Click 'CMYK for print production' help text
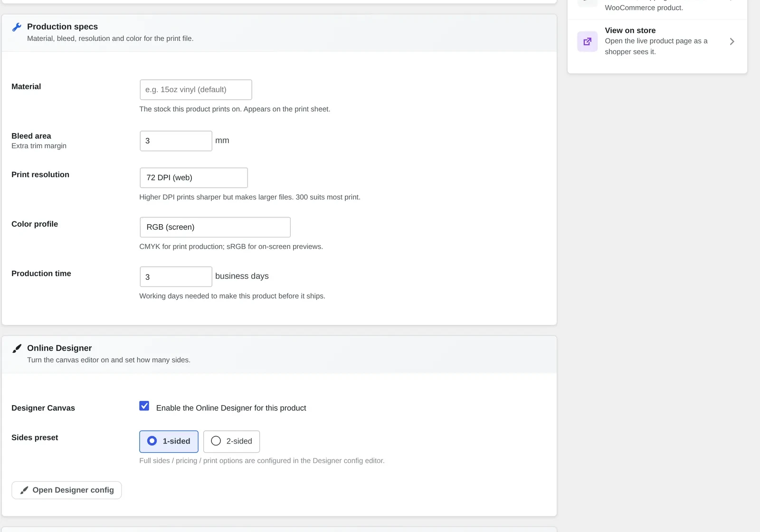Viewport: 760px width, 532px height. coord(231,247)
